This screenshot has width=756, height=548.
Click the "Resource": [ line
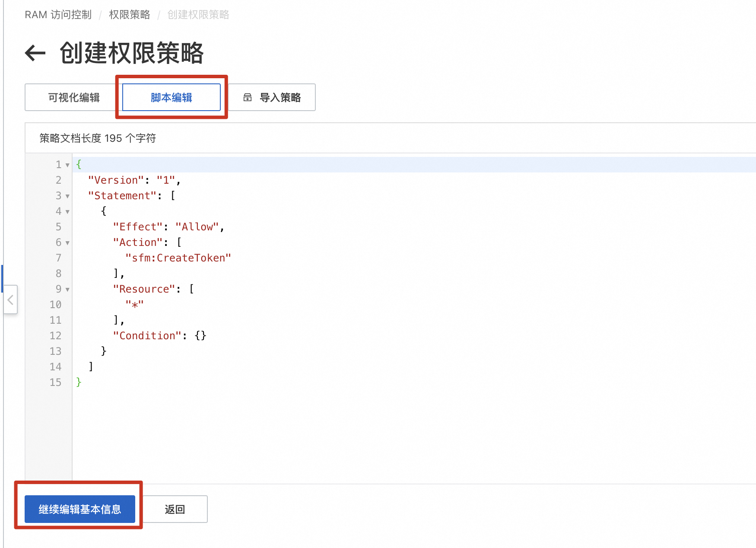click(153, 289)
